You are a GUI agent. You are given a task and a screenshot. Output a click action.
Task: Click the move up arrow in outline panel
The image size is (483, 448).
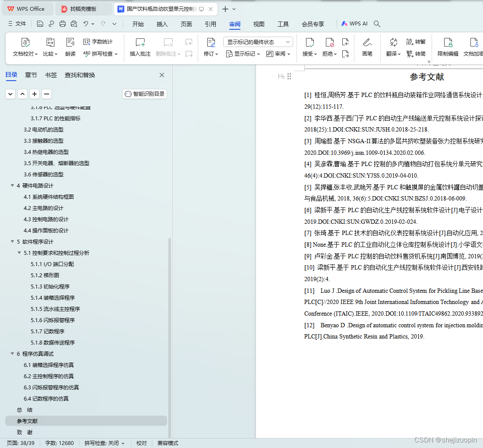pyautogui.click(x=22, y=94)
